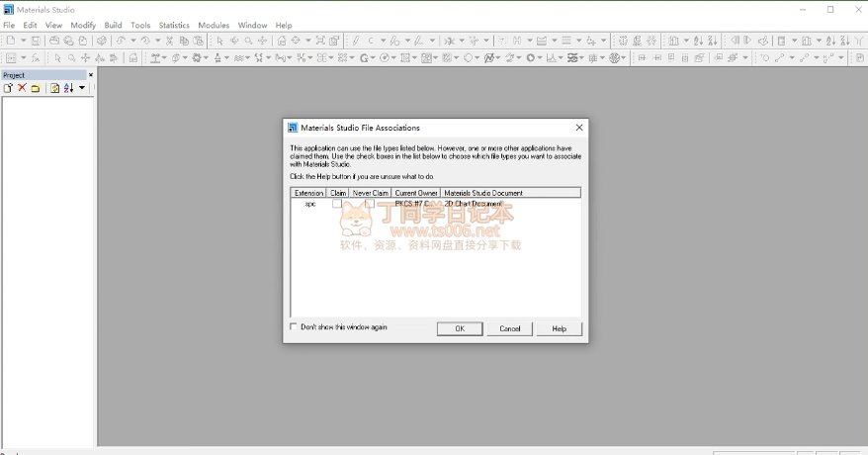Expand the Undo dropdown arrow in toolbar
This screenshot has width=868, height=455.
[132, 41]
